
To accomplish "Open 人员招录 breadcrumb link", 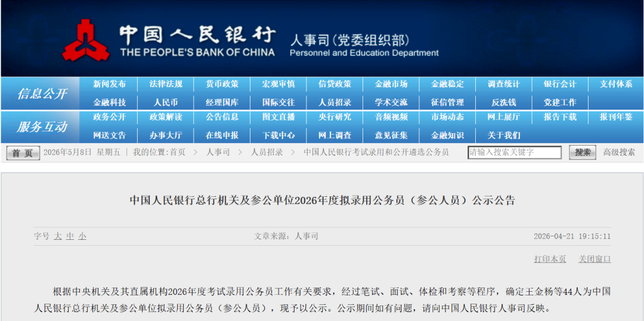I will pos(267,153).
